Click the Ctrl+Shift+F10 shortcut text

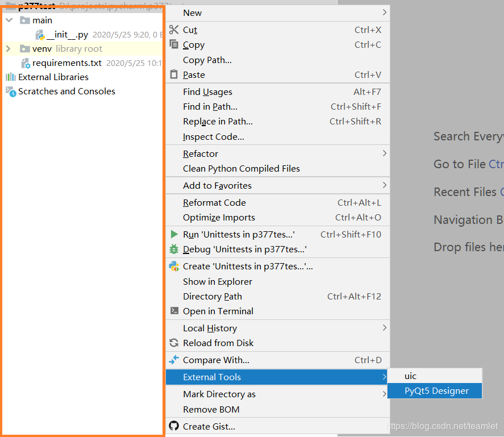click(x=351, y=235)
